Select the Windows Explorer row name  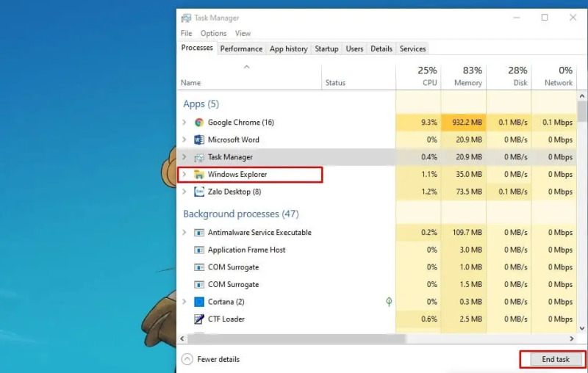click(237, 175)
